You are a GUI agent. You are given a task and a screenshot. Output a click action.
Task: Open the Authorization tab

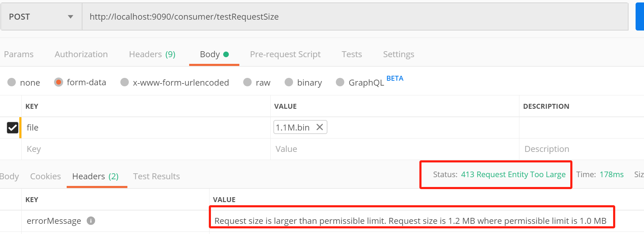pos(81,54)
